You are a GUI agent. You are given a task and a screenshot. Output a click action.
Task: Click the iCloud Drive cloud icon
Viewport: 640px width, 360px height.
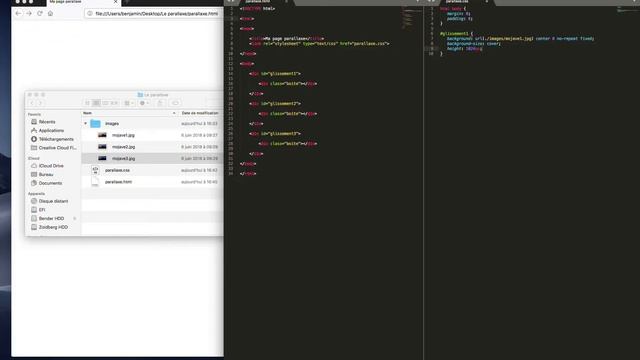pos(34,166)
